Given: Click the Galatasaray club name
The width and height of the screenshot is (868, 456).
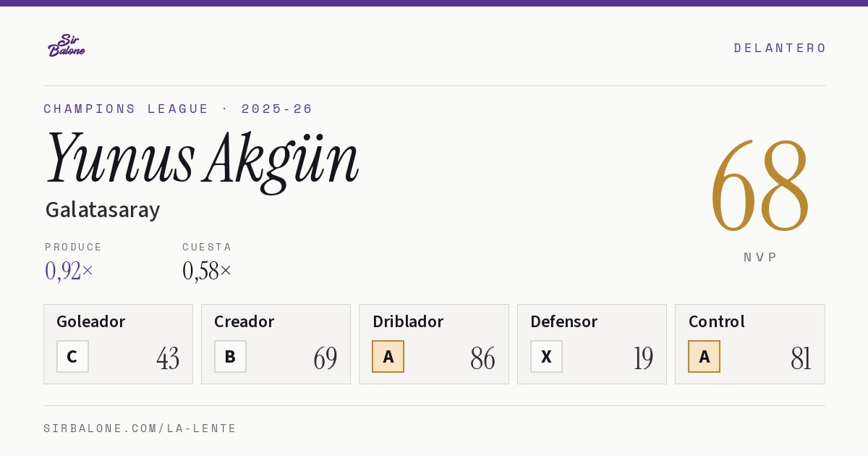Looking at the screenshot, I should pos(103,210).
